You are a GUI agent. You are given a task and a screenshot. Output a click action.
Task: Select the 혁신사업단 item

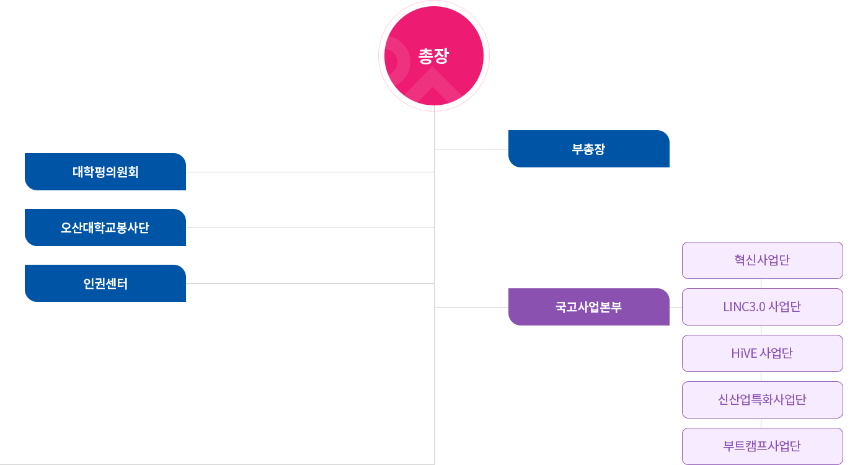(763, 260)
